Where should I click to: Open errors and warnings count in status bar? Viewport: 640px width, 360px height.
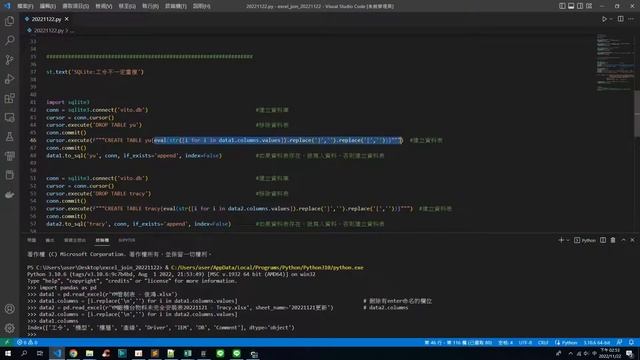pos(27,342)
